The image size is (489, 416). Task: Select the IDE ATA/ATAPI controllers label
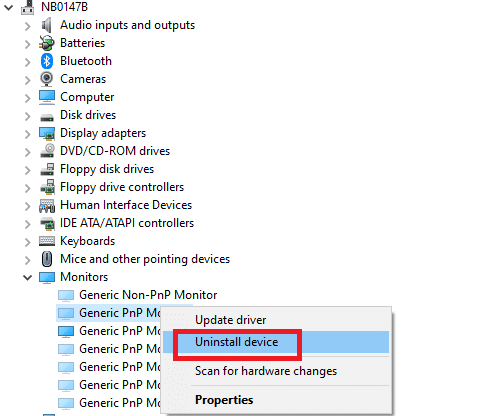pyautogui.click(x=127, y=223)
